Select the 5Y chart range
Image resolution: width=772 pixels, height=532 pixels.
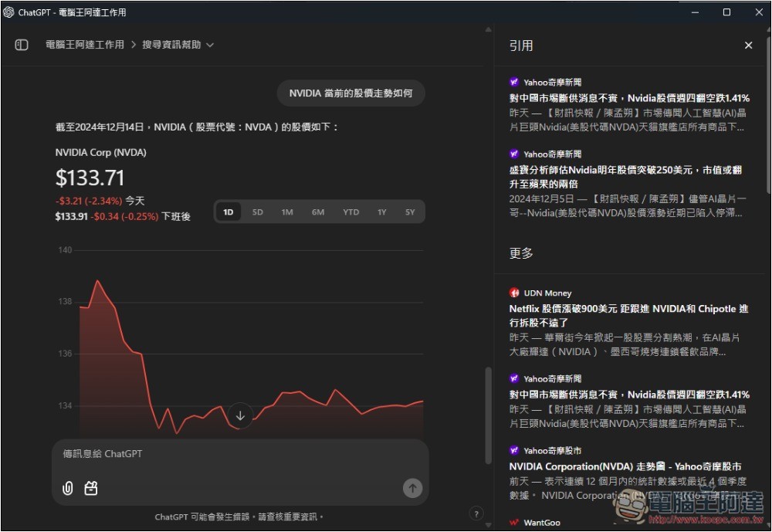tap(410, 212)
